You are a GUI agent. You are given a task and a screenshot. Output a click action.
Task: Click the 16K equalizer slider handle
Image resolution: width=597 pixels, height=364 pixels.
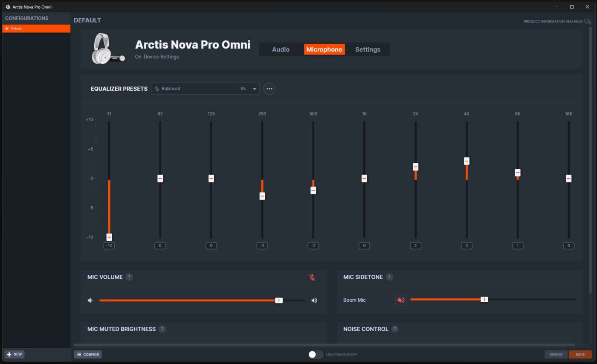coord(568,179)
